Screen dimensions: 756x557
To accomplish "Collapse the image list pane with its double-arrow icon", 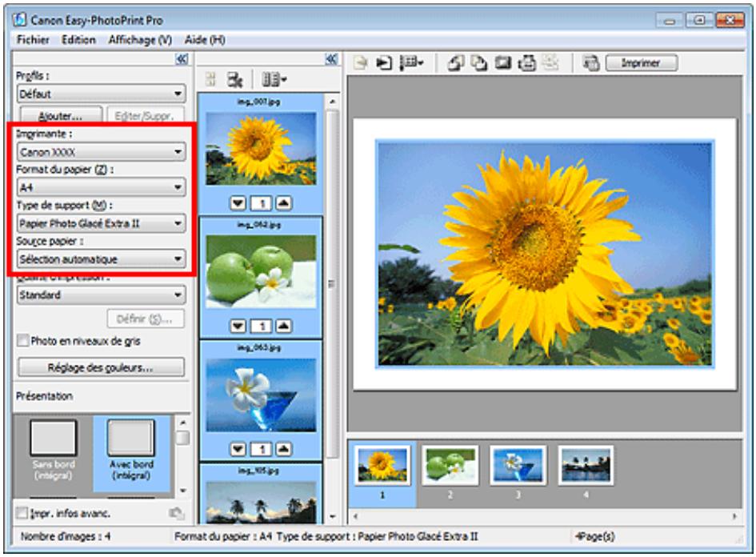I will pos(332,59).
